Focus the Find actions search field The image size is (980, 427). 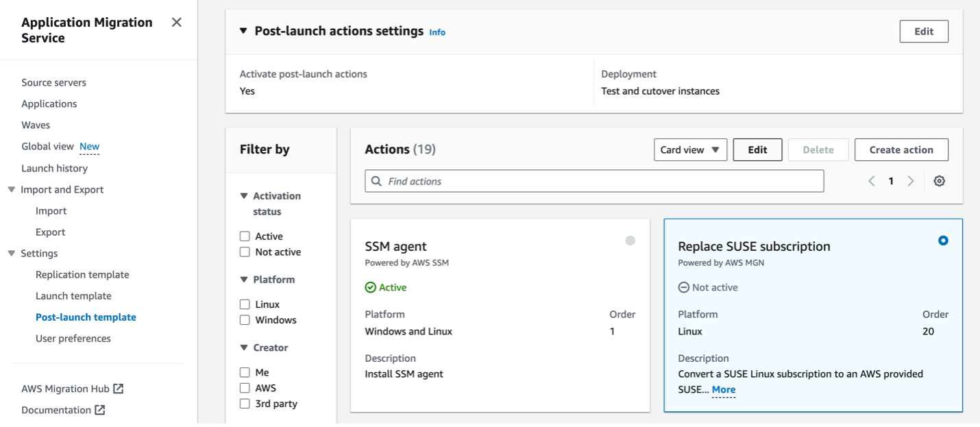coord(594,181)
